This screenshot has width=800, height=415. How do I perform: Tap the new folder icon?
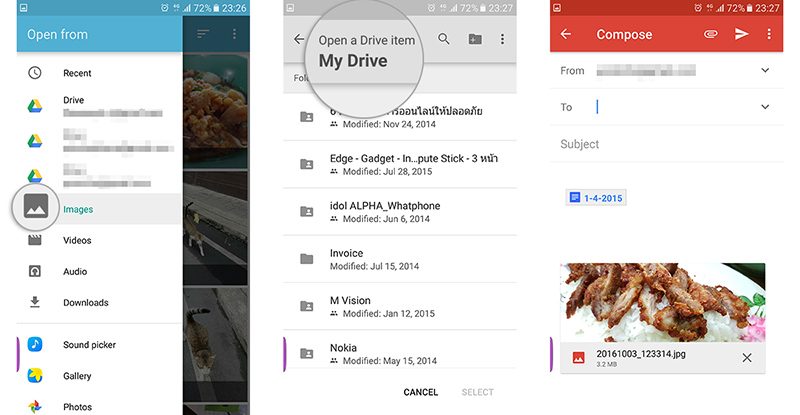(474, 40)
